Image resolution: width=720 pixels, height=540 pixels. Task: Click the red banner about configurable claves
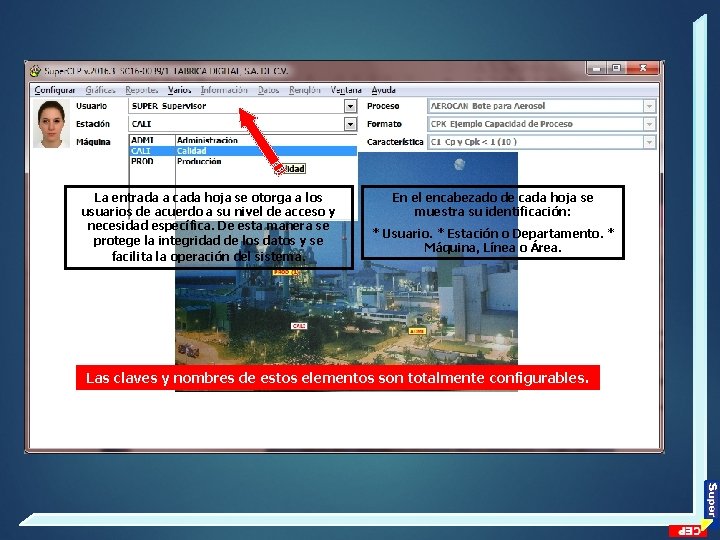[x=338, y=378]
